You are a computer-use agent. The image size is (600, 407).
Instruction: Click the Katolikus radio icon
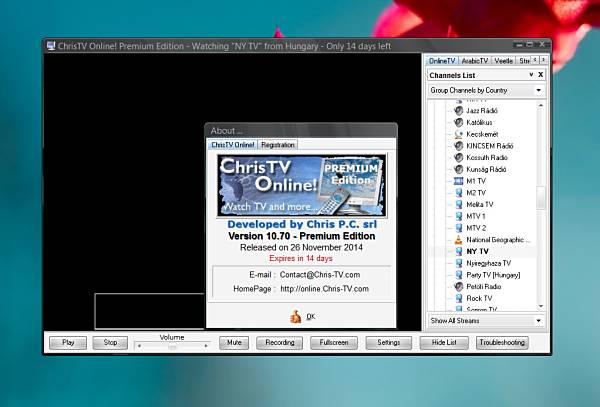(x=458, y=122)
